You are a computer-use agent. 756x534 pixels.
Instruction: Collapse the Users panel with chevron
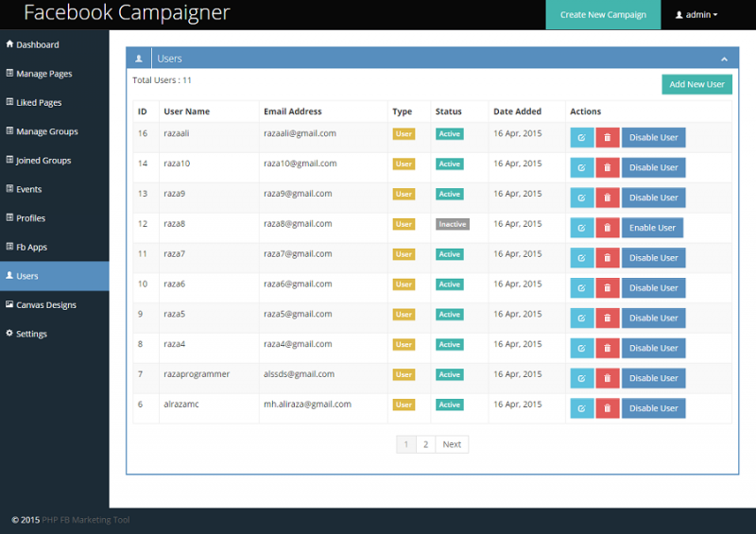point(724,59)
